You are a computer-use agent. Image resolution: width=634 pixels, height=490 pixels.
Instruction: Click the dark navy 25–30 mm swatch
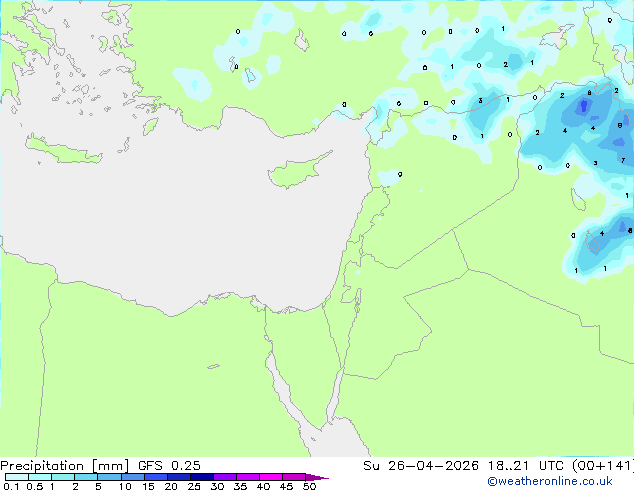pyautogui.click(x=201, y=477)
